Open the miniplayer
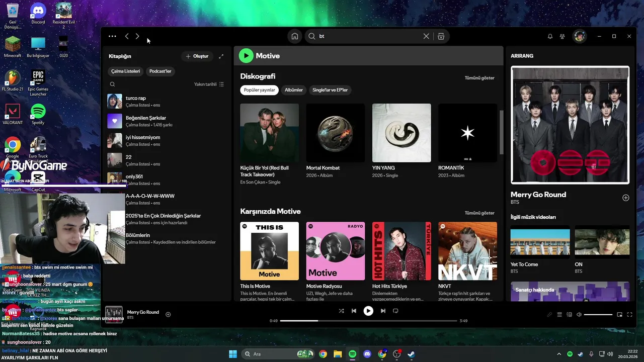 click(x=619, y=315)
